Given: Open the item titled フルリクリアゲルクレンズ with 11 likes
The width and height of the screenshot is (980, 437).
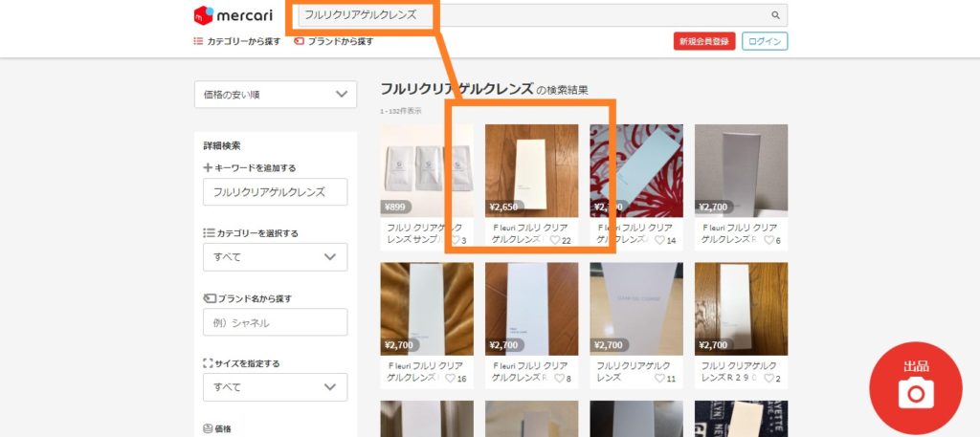Looking at the screenshot, I should point(634,371).
